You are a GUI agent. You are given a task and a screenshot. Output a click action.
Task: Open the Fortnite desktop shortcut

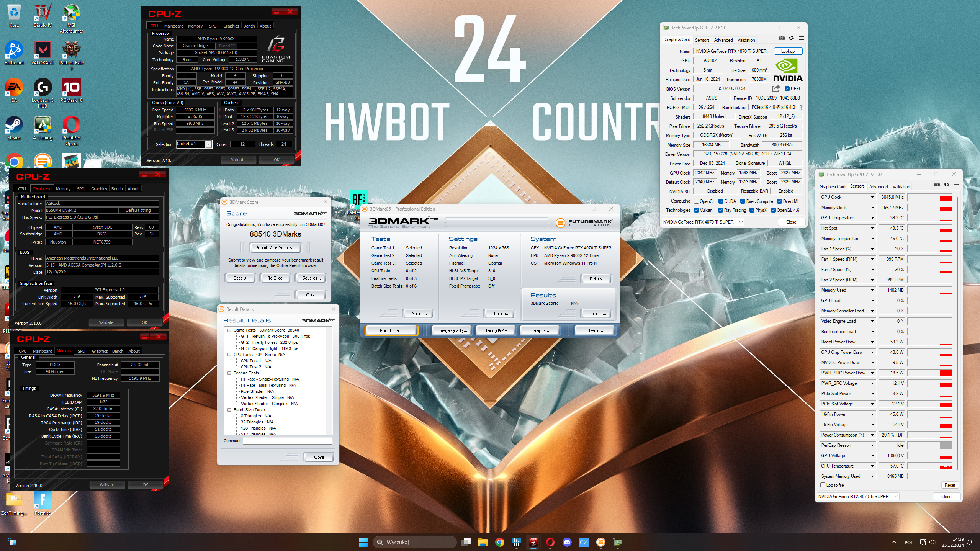(x=43, y=504)
